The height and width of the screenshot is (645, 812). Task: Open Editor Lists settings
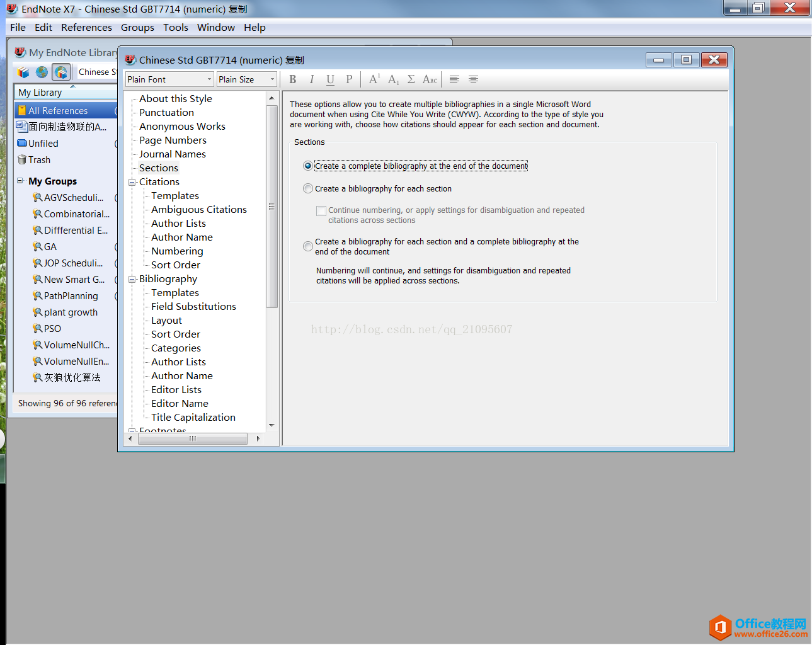(x=176, y=390)
